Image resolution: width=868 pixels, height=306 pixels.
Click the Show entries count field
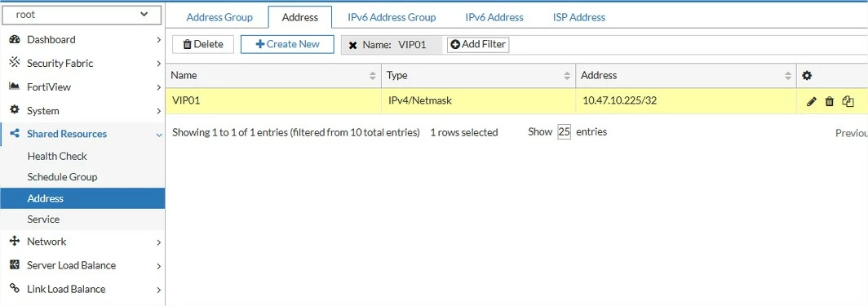(x=564, y=132)
